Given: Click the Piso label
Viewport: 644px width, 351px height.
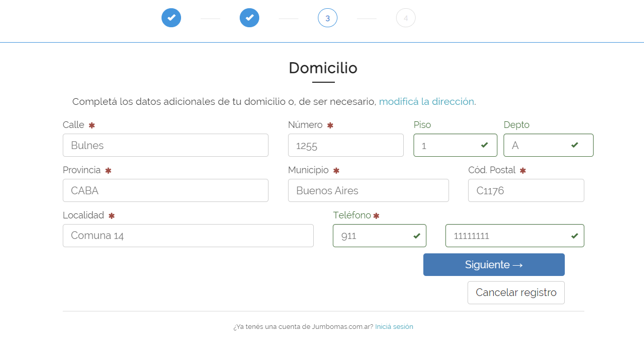Looking at the screenshot, I should [x=422, y=125].
